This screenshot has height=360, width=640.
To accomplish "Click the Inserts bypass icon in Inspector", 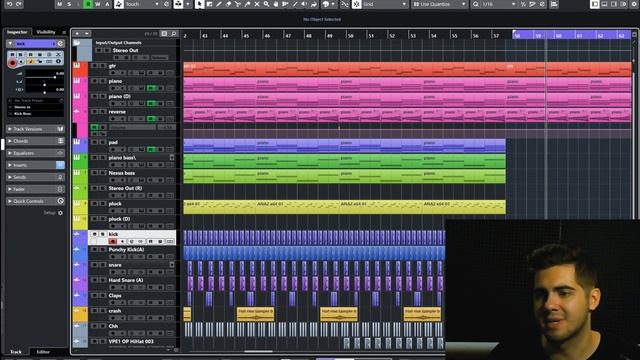I will pos(60,165).
